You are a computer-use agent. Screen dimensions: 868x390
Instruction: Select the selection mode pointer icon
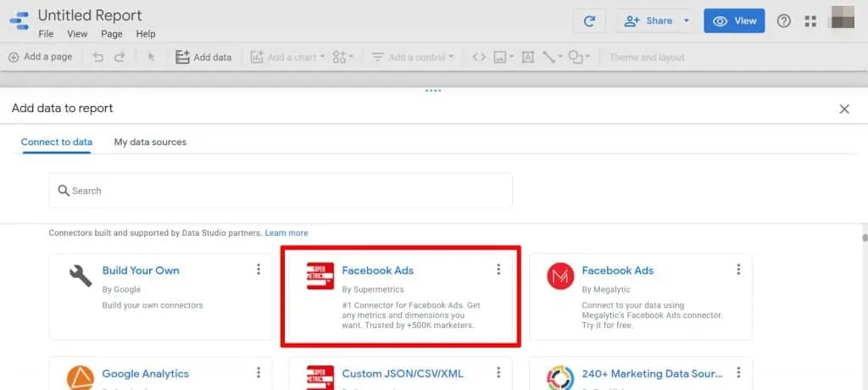pos(151,57)
